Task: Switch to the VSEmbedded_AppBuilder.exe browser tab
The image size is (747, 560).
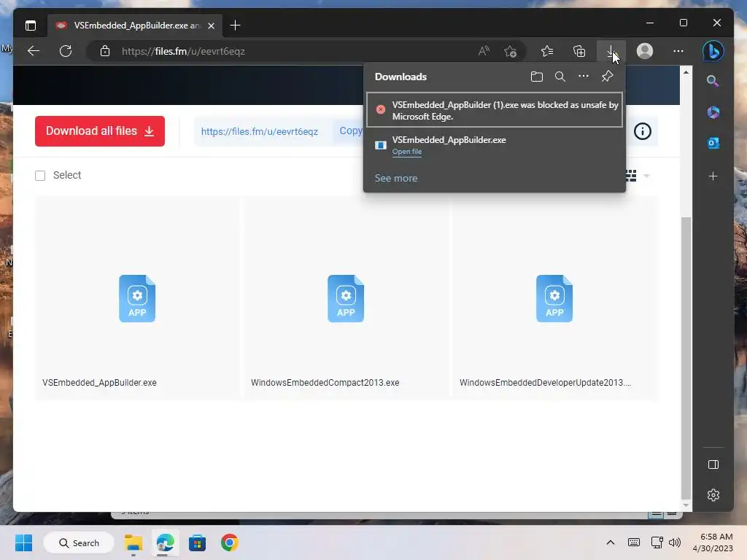Action: point(136,26)
